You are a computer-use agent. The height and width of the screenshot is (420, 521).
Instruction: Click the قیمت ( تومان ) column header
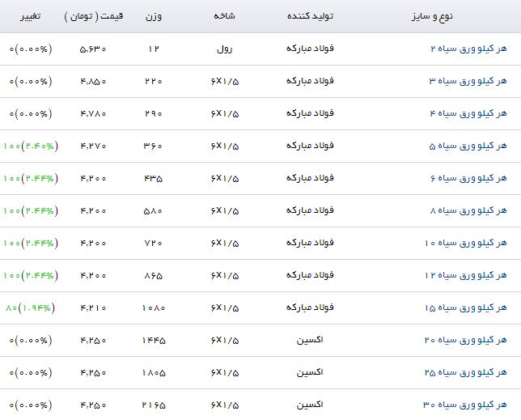[x=94, y=16]
